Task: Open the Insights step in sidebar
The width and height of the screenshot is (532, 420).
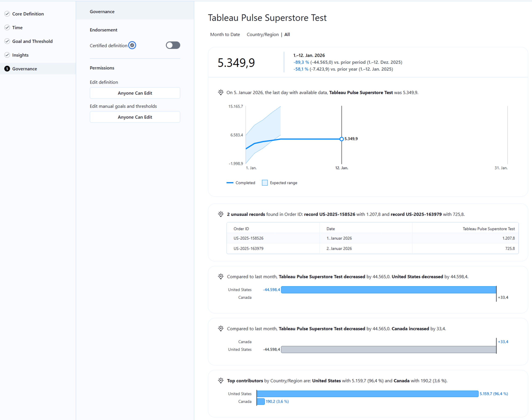Action: pos(20,55)
